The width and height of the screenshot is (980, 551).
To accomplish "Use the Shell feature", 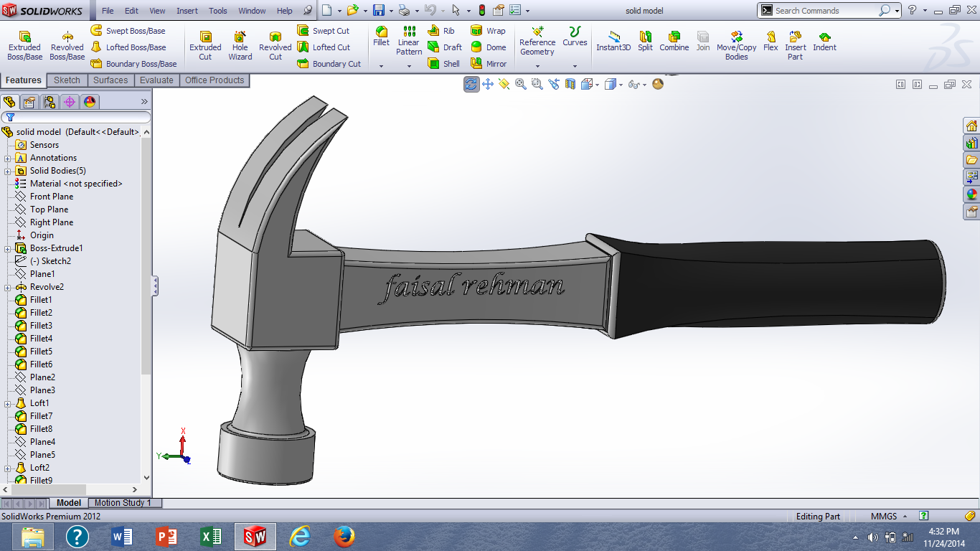I will (444, 64).
